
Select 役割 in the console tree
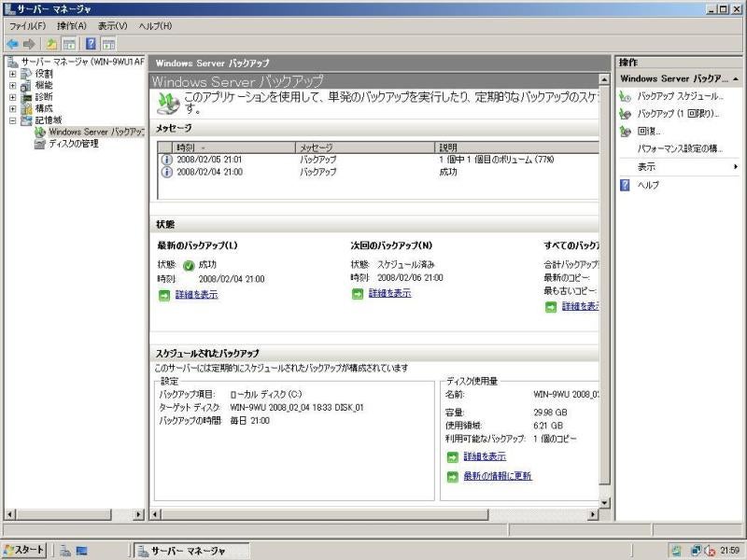44,74
